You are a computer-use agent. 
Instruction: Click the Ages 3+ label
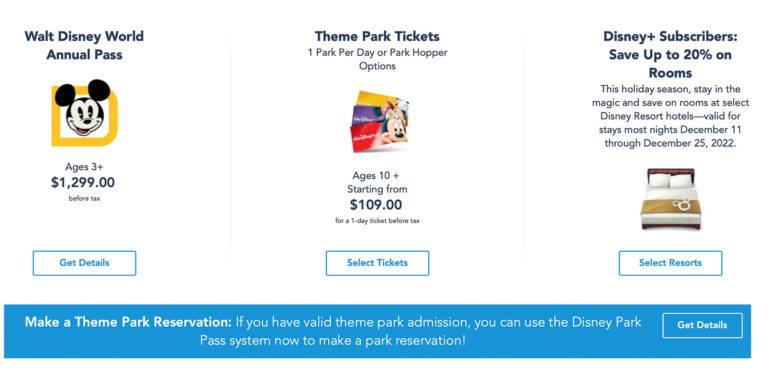84,167
